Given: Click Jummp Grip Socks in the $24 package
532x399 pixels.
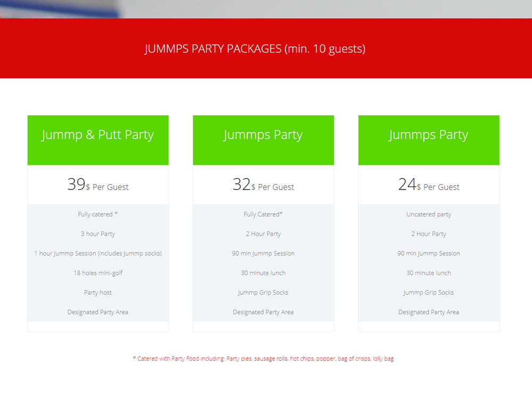Looking at the screenshot, I should click(429, 293).
